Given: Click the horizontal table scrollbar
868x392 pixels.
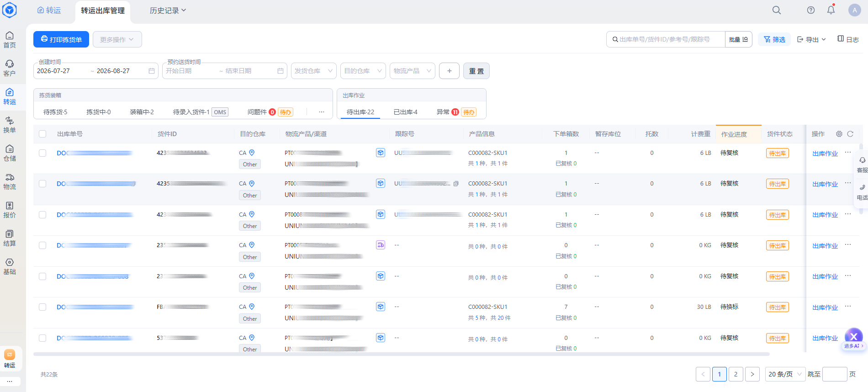Looking at the screenshot, I should point(401,354).
